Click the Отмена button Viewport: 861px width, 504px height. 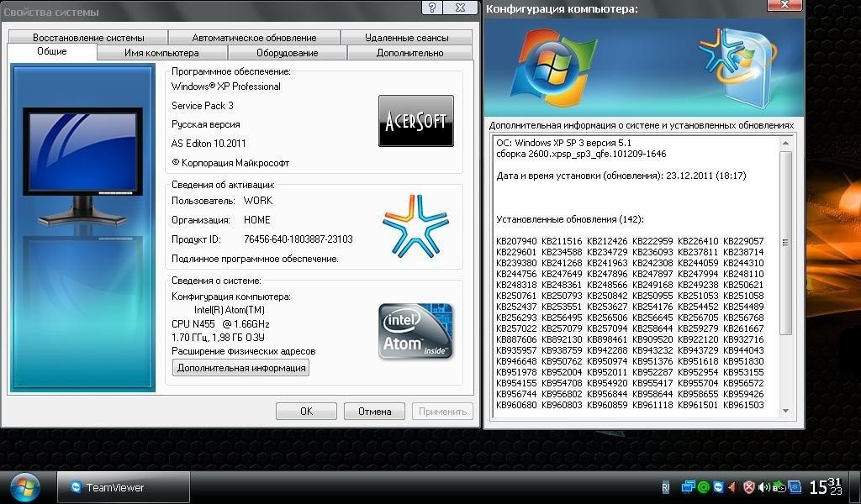(374, 412)
